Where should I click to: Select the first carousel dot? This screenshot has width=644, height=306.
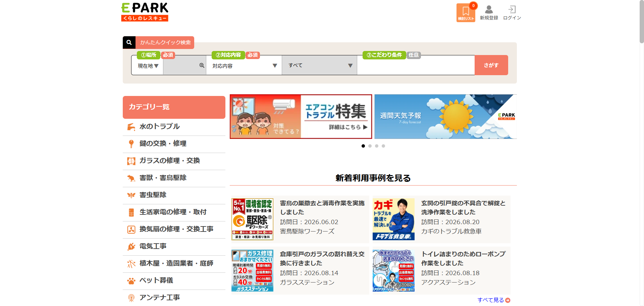(363, 146)
